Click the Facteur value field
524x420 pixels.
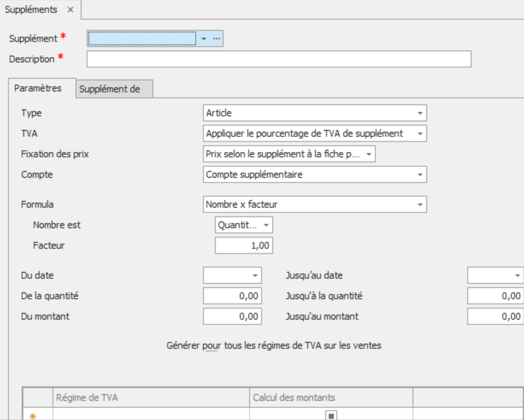[244, 246]
